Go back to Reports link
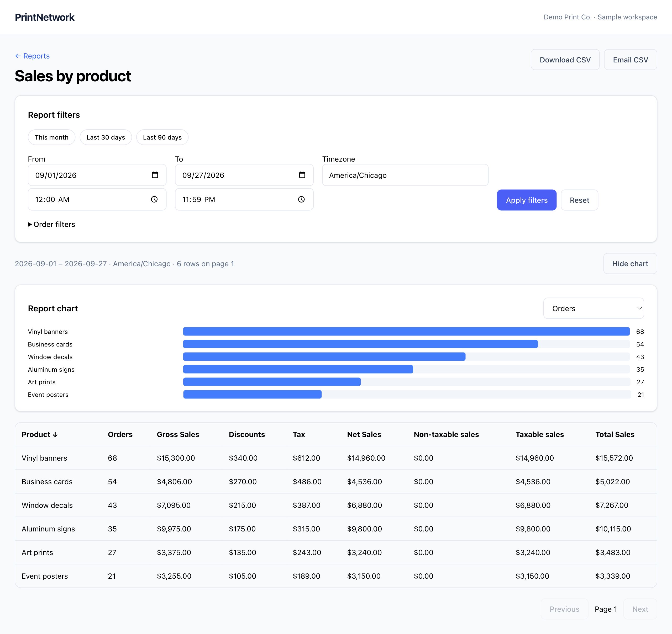The width and height of the screenshot is (672, 634). point(33,56)
